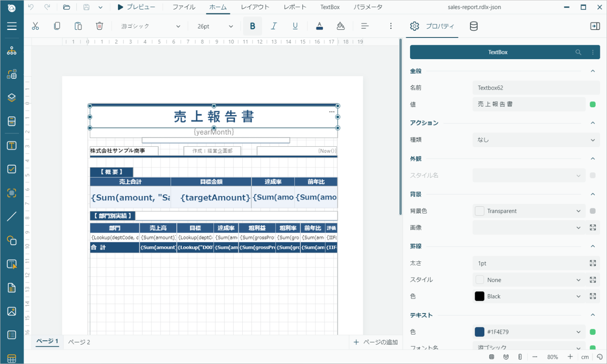The image size is (607, 364).
Task: Click ページの追加 to add page
Action: point(376,342)
